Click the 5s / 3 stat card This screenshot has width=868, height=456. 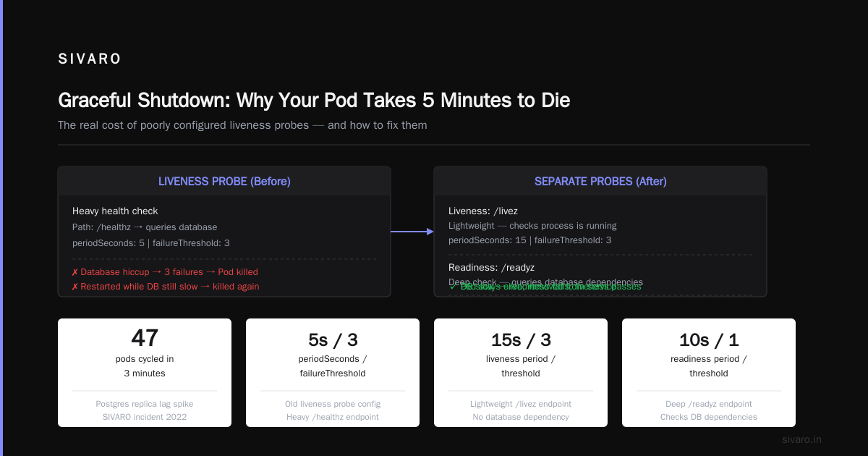pos(333,373)
